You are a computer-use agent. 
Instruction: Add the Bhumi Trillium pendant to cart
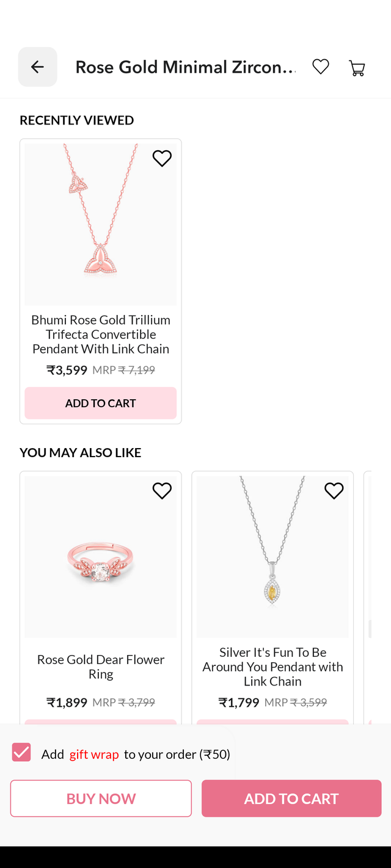(100, 403)
